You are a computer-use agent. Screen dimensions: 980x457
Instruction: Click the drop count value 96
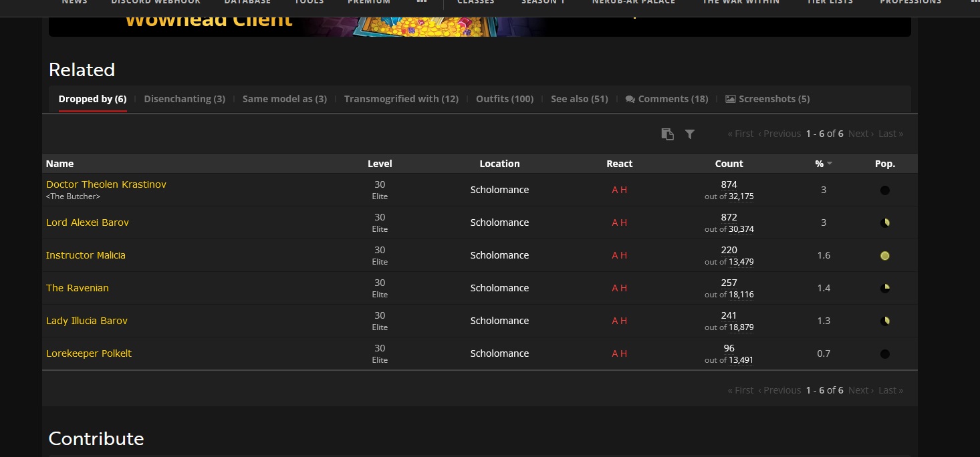point(729,348)
